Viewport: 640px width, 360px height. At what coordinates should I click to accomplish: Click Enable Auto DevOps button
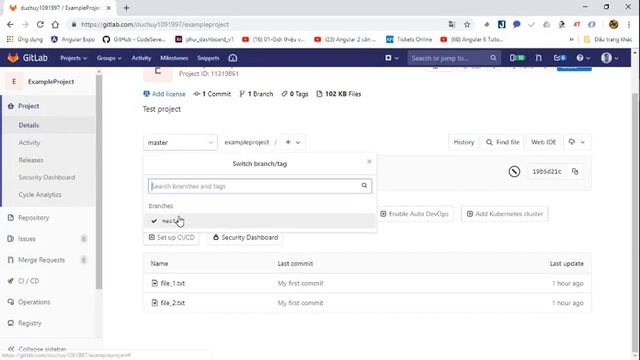point(415,214)
